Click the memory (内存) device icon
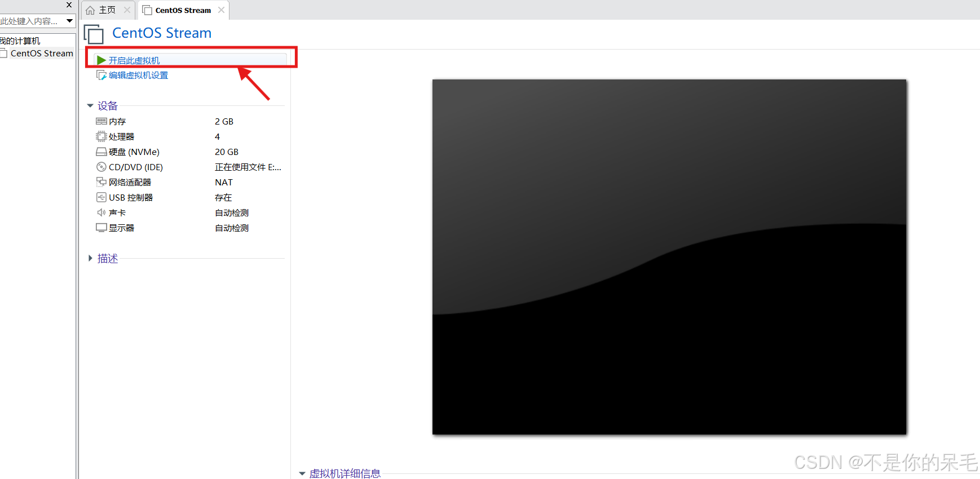The image size is (980, 479). (101, 121)
